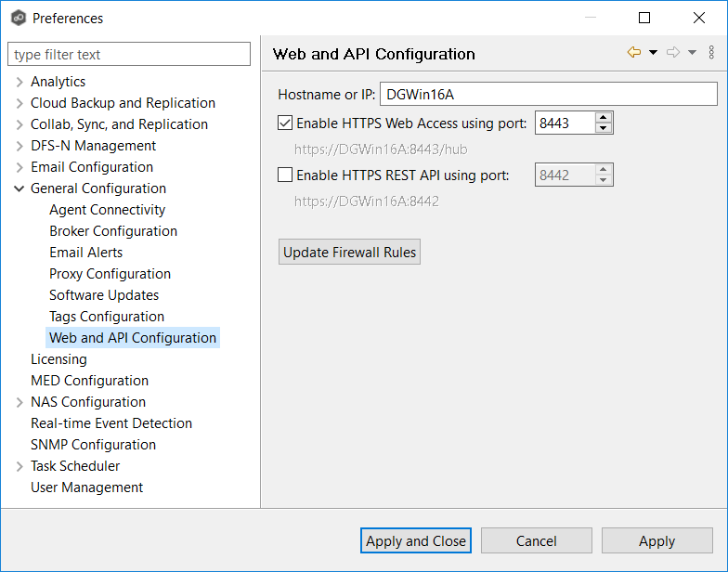The height and width of the screenshot is (572, 728).
Task: Select Broker Configuration in the tree
Action: 113,231
